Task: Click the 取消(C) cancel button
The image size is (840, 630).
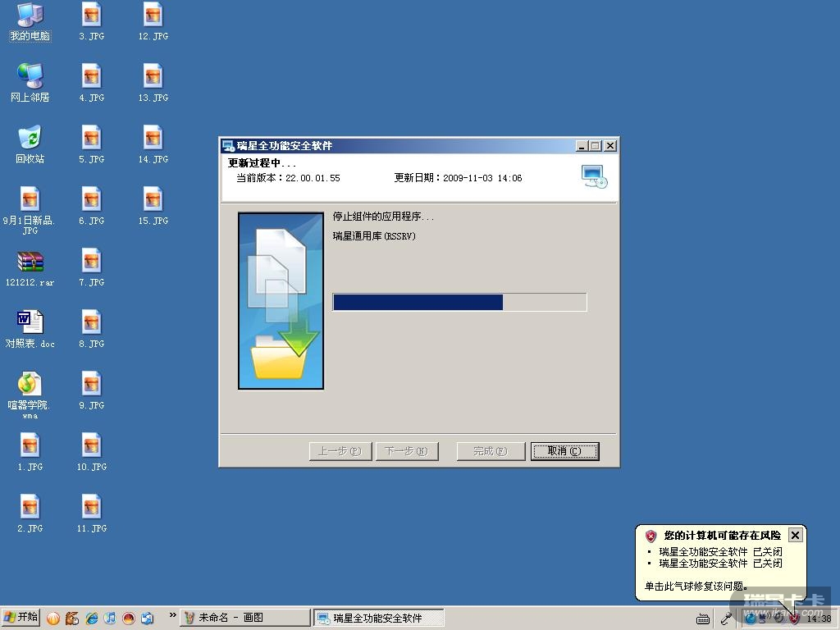Action: (x=564, y=451)
